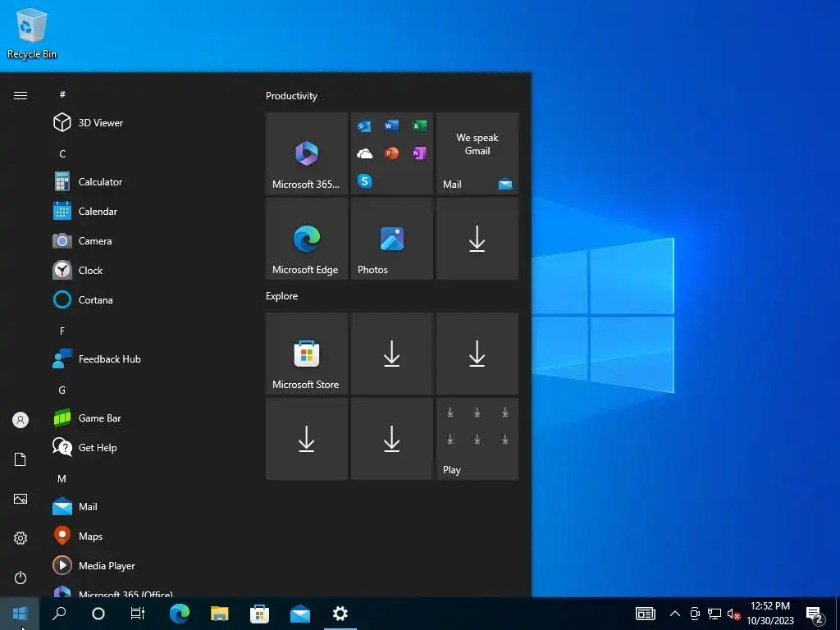This screenshot has width=840, height=630.
Task: Click the download tile directly below Microsoft Store
Action: point(307,439)
